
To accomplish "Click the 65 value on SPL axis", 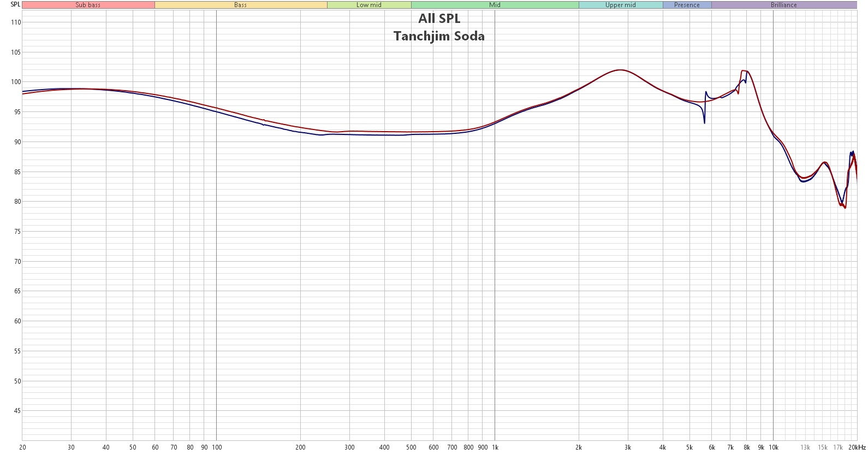I will click(x=17, y=291).
